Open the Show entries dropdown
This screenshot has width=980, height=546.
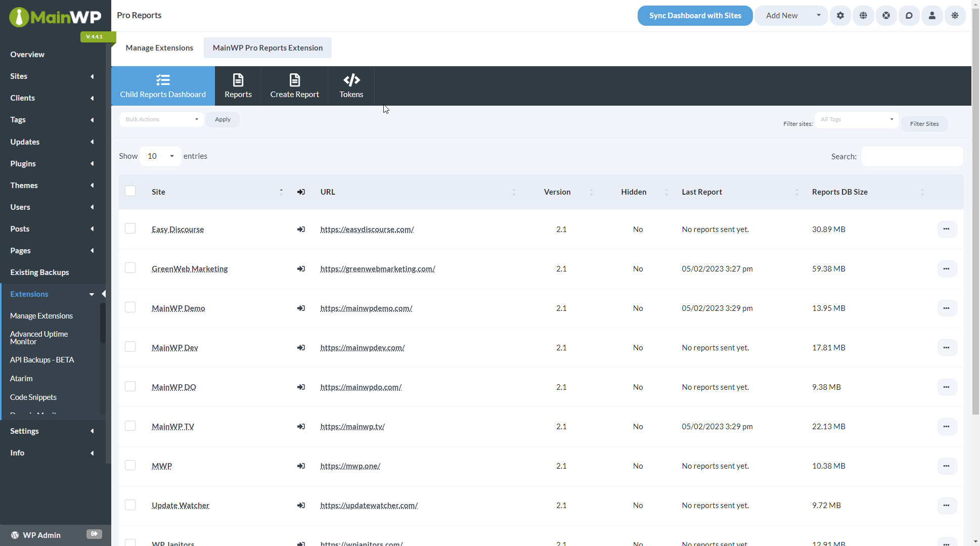click(x=159, y=156)
